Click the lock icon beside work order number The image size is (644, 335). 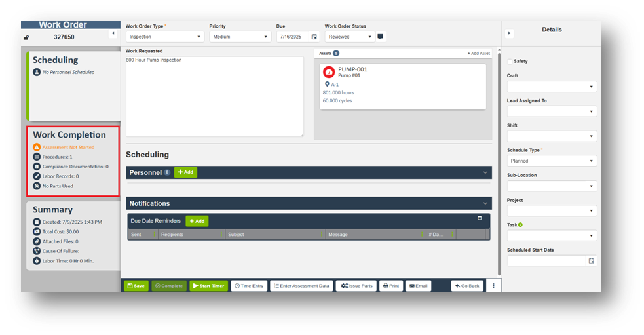26,38
